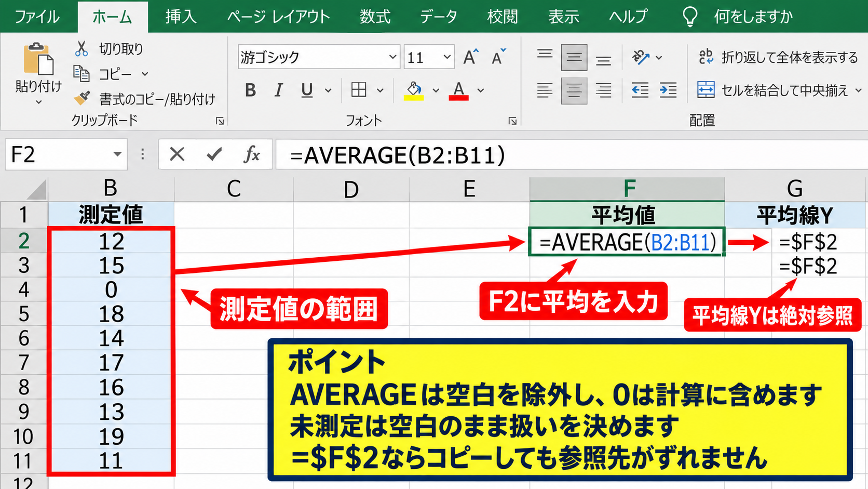Switch to データ tab
The height and width of the screenshot is (489, 868).
click(439, 17)
